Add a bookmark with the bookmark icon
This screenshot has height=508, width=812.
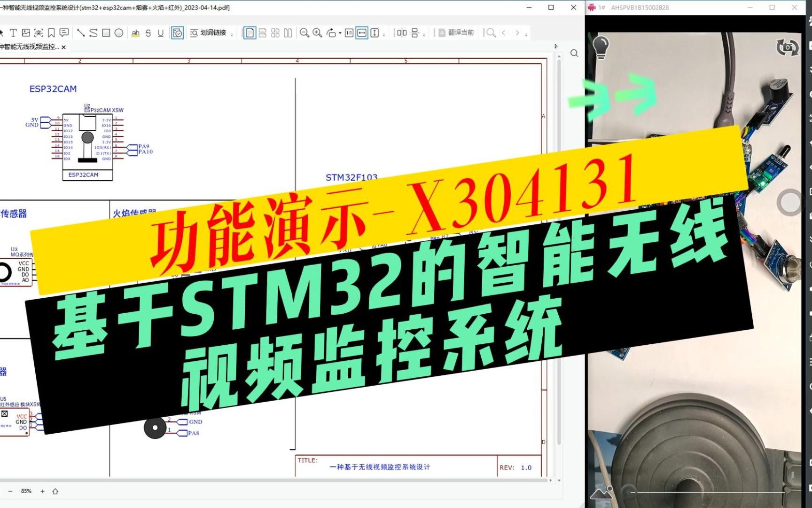click(51, 33)
